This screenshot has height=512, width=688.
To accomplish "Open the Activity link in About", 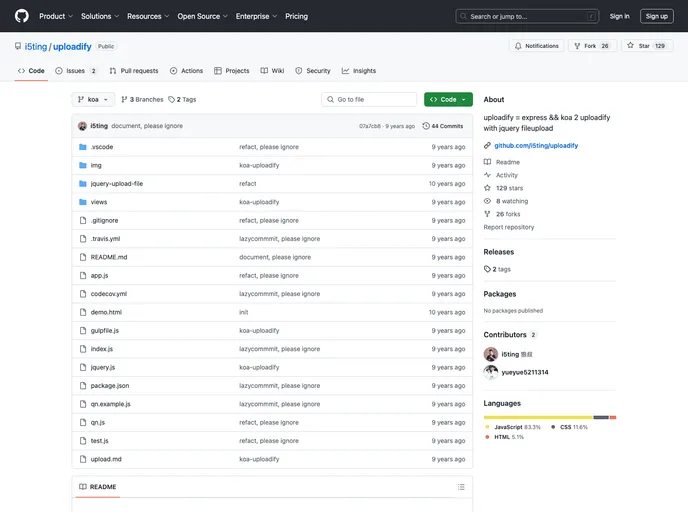I will click(507, 175).
